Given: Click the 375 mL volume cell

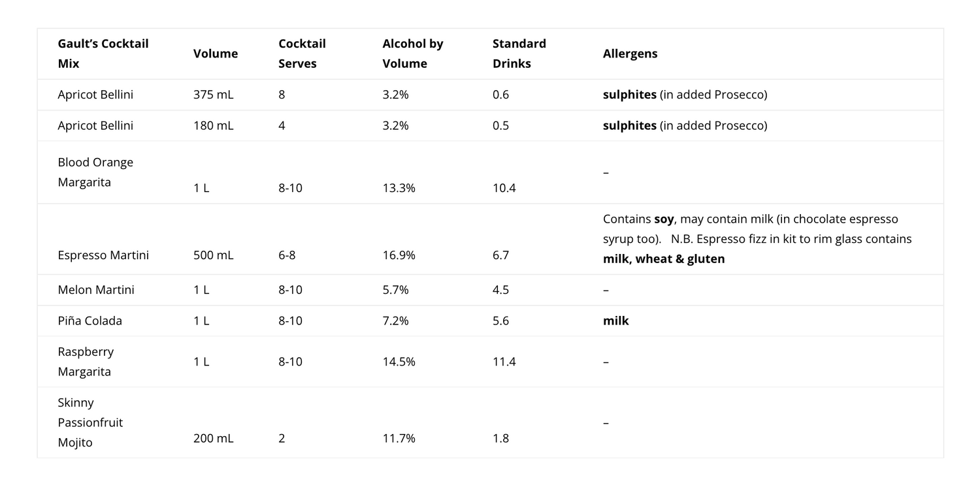Looking at the screenshot, I should pos(213,95).
